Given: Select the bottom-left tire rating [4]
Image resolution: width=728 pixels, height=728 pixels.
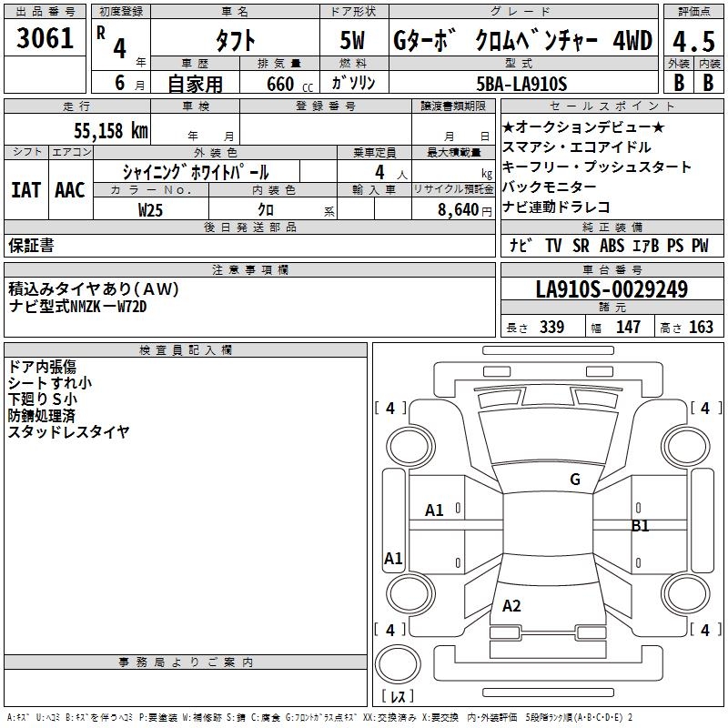Looking at the screenshot, I should (x=390, y=630).
